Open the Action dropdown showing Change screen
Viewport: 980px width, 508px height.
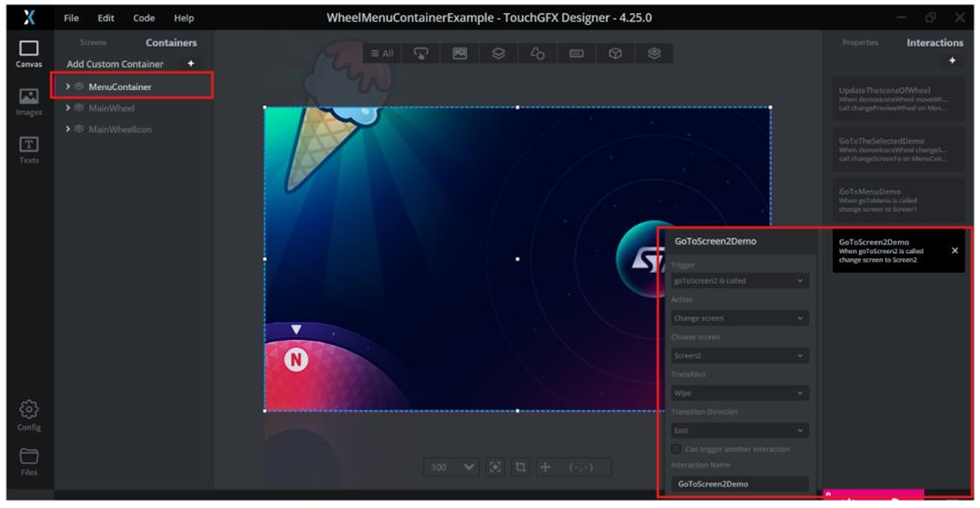coord(740,318)
